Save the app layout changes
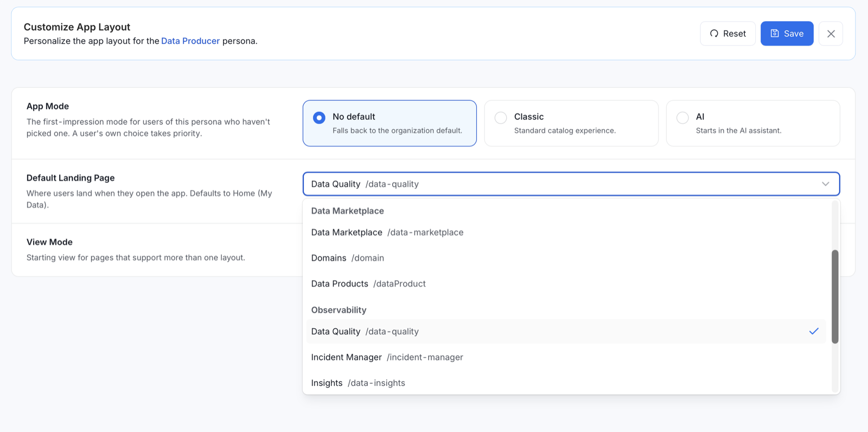The width and height of the screenshot is (868, 432). pyautogui.click(x=787, y=34)
